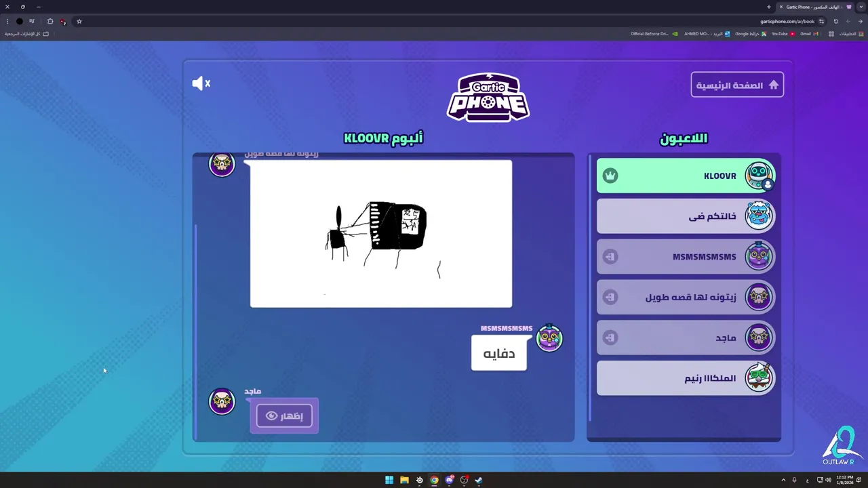The height and width of the screenshot is (488, 868).
Task: Unmute the game sound speaker icon
Action: pos(201,83)
